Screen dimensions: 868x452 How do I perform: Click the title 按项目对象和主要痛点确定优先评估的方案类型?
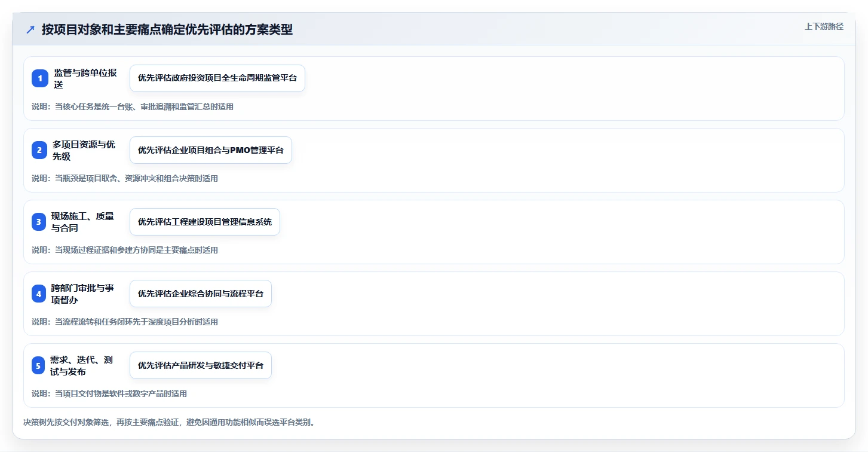167,29
